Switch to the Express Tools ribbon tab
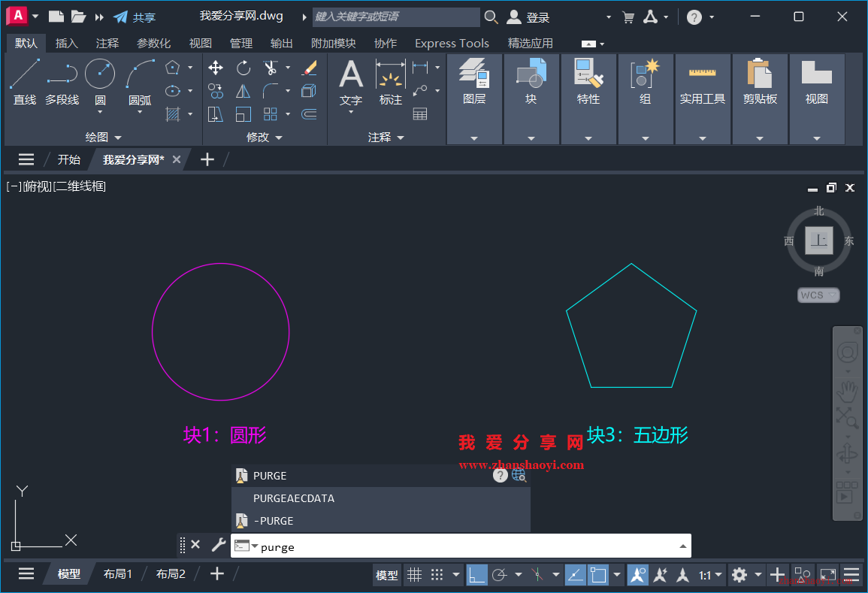Screen dimensions: 868x593 (452, 43)
